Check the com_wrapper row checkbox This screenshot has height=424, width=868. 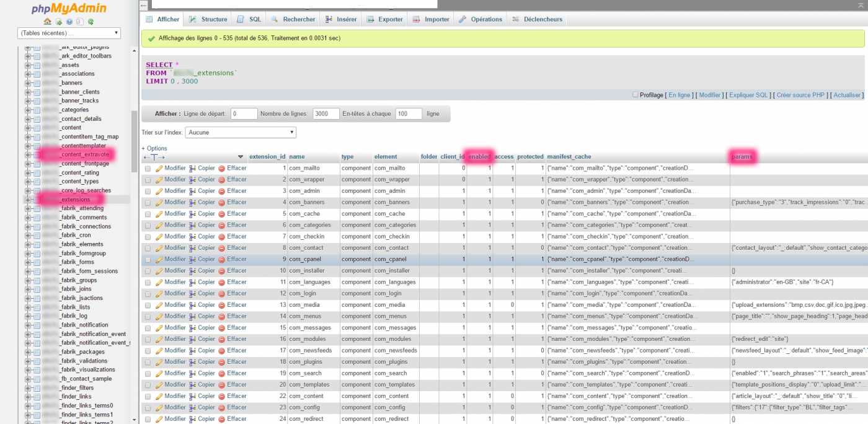(x=148, y=180)
